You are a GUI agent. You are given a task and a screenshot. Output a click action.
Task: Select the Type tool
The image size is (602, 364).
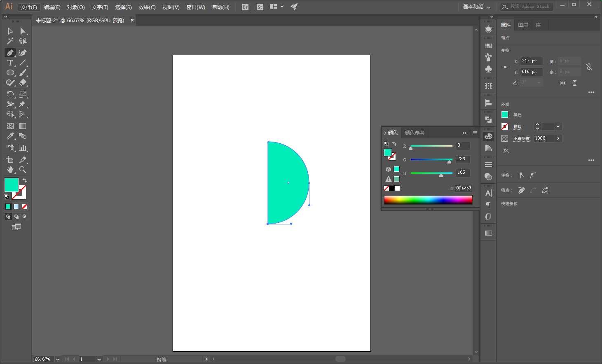coord(10,63)
